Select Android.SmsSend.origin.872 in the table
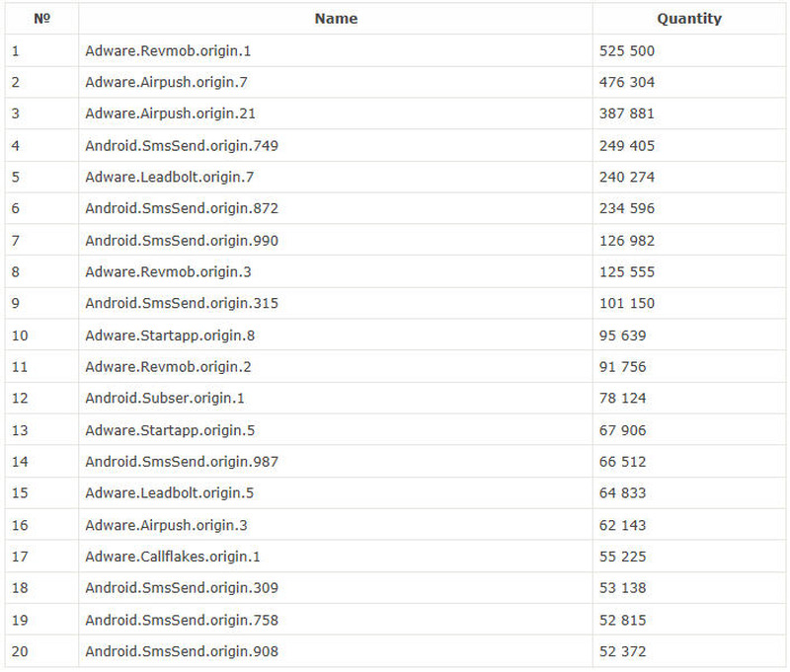 pos(182,209)
